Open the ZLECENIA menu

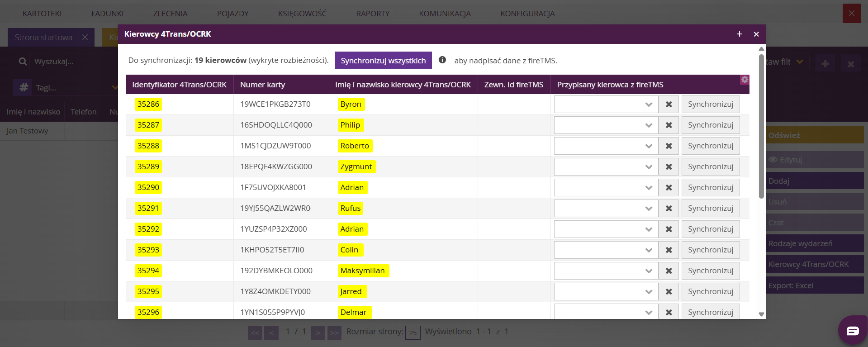pyautogui.click(x=170, y=14)
